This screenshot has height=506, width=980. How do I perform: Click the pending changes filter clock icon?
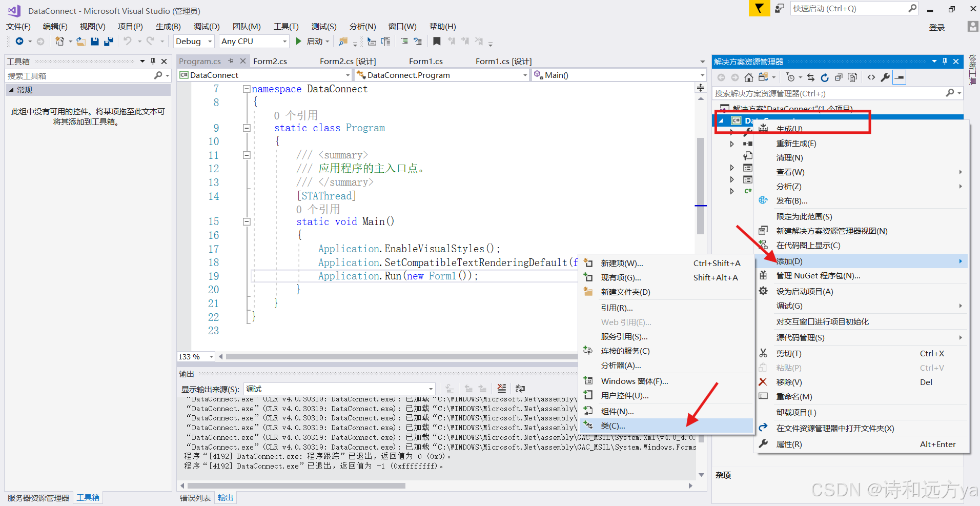click(x=791, y=77)
